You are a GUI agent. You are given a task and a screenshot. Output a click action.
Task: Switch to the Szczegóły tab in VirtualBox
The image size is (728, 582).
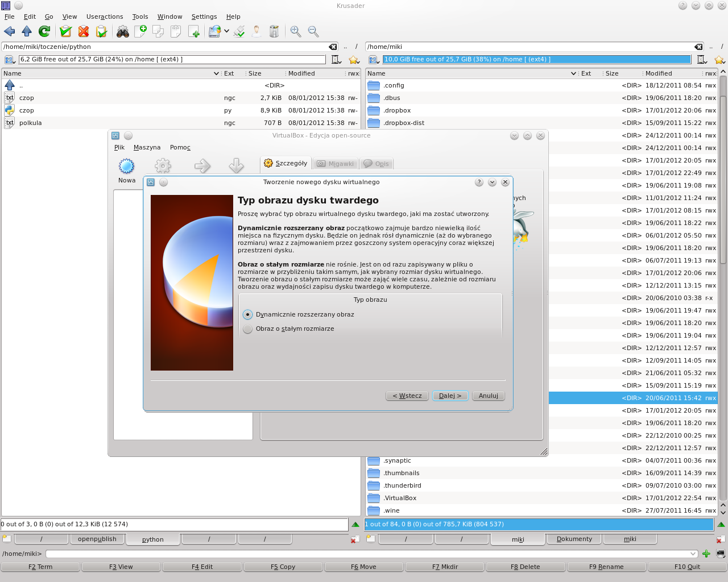point(286,163)
